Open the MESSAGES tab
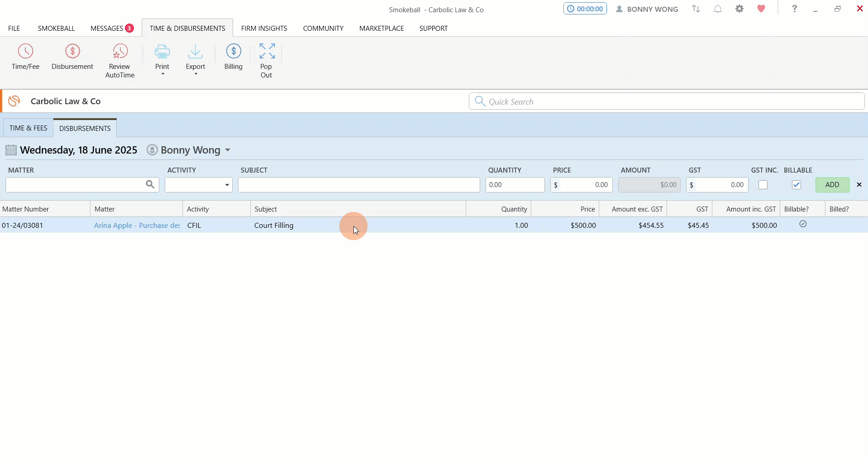868x462 pixels. tap(112, 28)
